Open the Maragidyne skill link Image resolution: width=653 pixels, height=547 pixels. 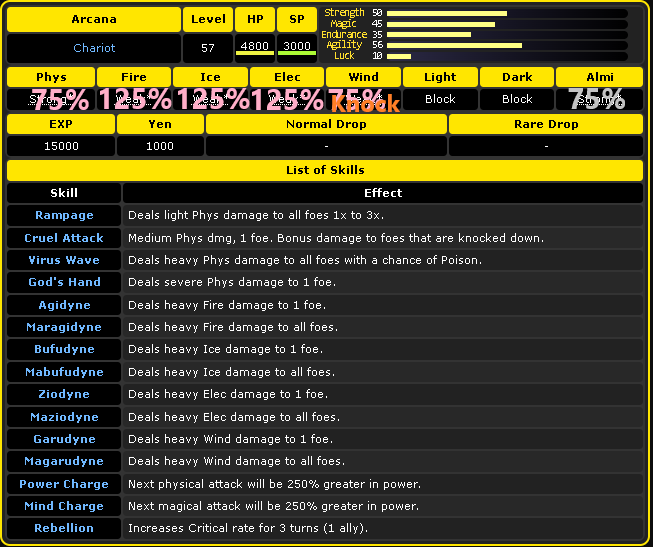tap(64, 327)
